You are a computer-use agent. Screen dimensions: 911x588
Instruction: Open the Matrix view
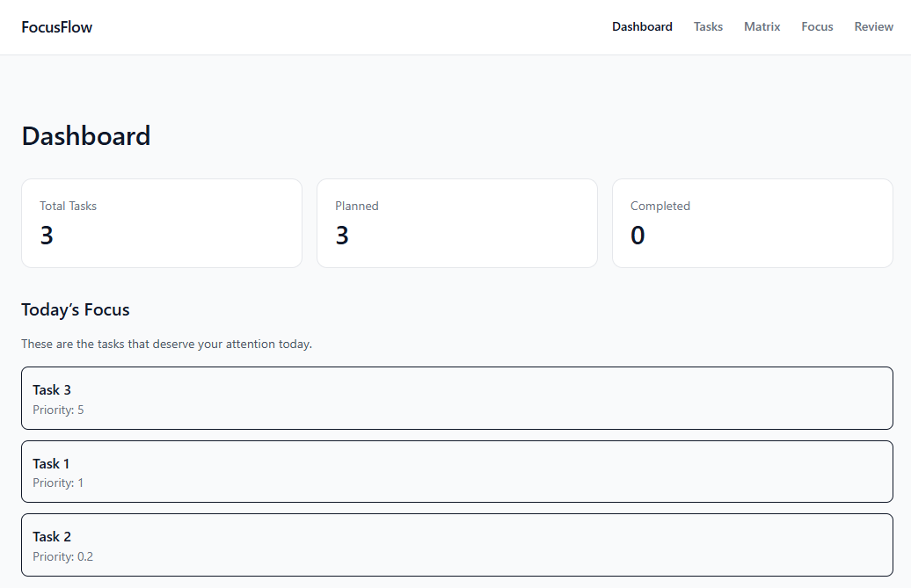pyautogui.click(x=762, y=27)
